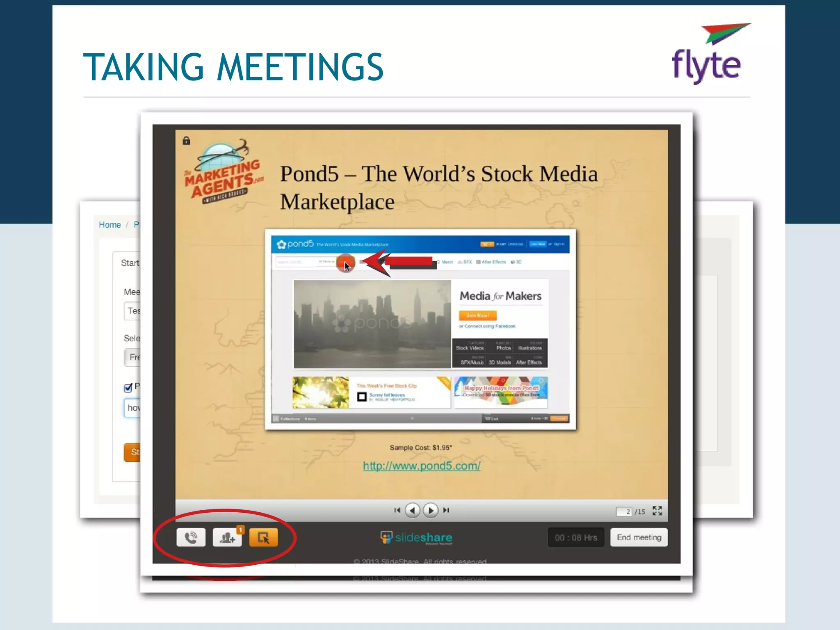Toggle the orange pointer share button
Viewport: 840px width, 630px height.
[263, 537]
